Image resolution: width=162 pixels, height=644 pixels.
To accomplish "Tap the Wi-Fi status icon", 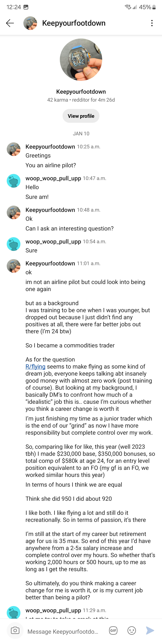I will [x=128, y=7].
